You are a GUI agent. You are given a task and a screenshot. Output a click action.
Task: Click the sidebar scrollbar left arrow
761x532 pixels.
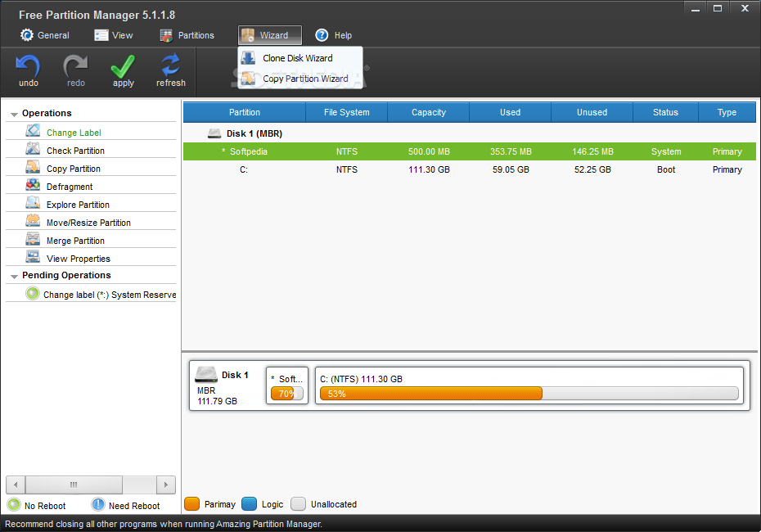16,485
